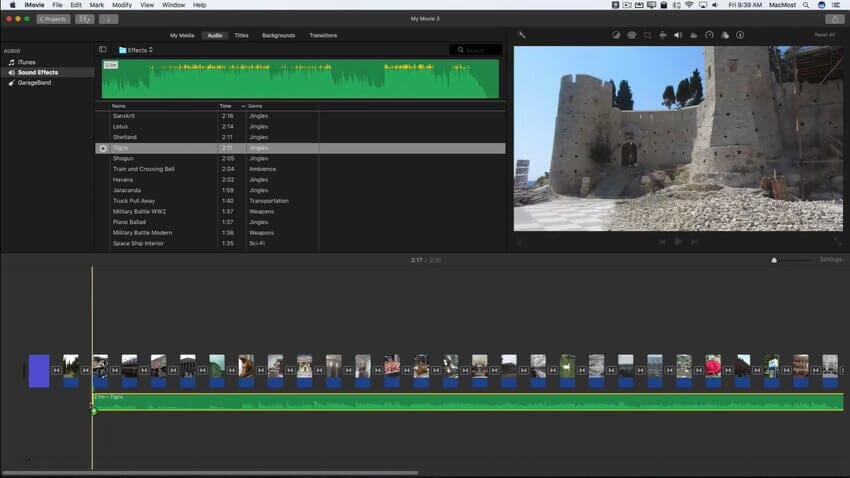Open noise reduction and equalizer controls
The height and width of the screenshot is (478, 850).
pyautogui.click(x=694, y=35)
